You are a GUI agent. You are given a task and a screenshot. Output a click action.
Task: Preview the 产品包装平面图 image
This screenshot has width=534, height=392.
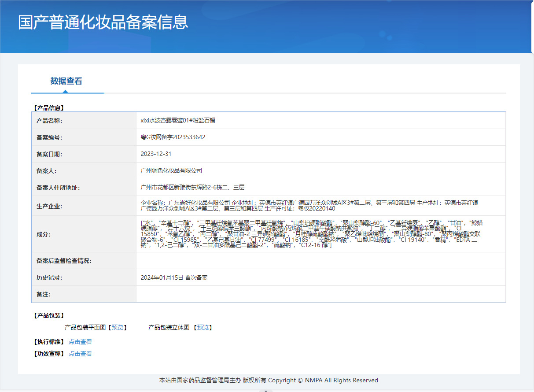[118, 327]
